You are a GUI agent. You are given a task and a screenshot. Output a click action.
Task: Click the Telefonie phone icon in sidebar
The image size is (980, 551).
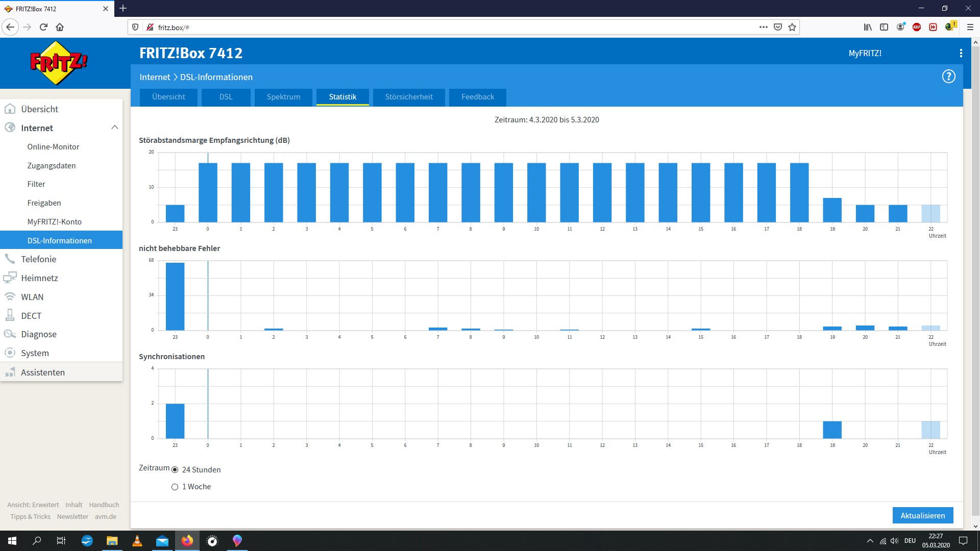tap(10, 259)
